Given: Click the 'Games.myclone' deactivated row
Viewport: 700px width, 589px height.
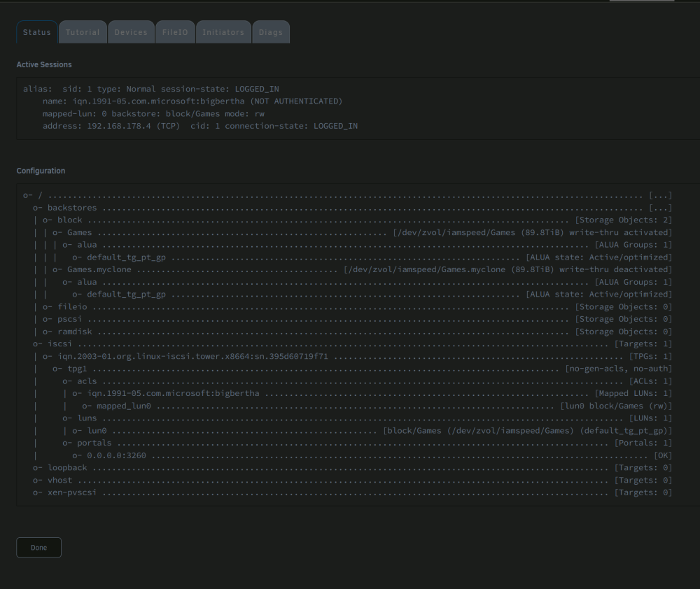Looking at the screenshot, I should click(x=362, y=269).
